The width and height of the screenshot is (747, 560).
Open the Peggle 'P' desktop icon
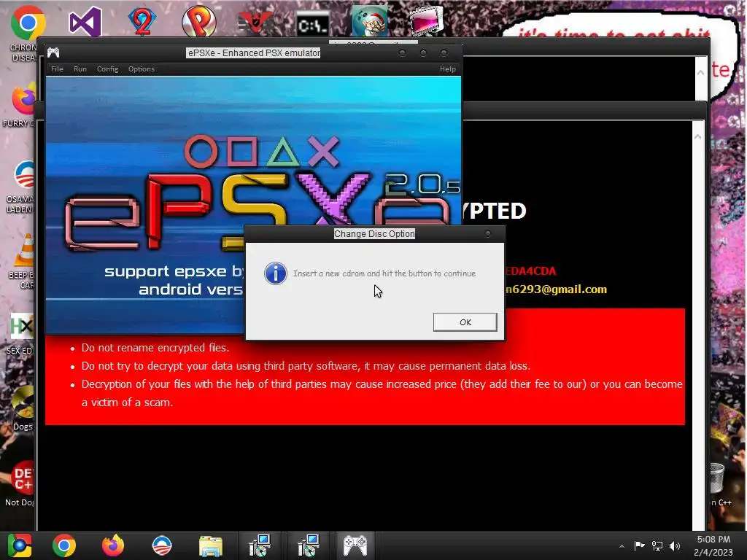coord(199,22)
